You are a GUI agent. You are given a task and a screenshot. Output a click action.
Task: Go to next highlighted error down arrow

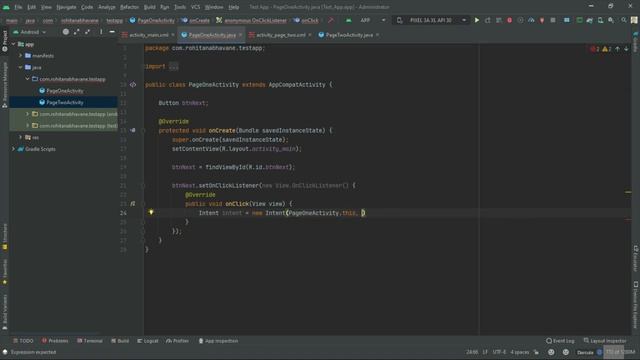[x=626, y=49]
